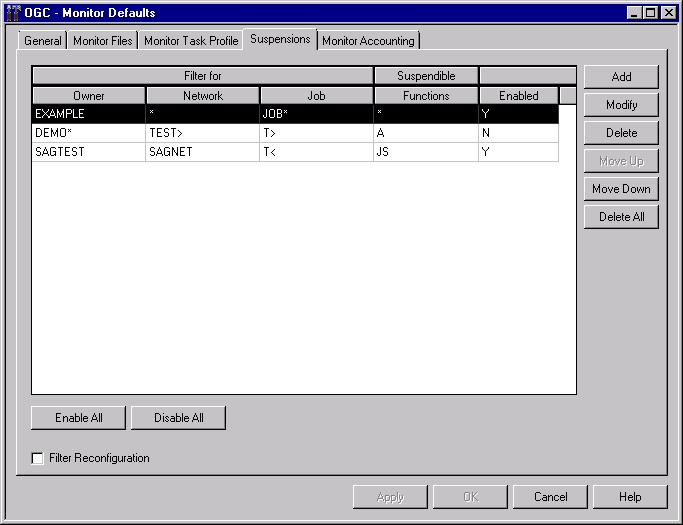Click the Delete button
683x525 pixels.
click(621, 133)
